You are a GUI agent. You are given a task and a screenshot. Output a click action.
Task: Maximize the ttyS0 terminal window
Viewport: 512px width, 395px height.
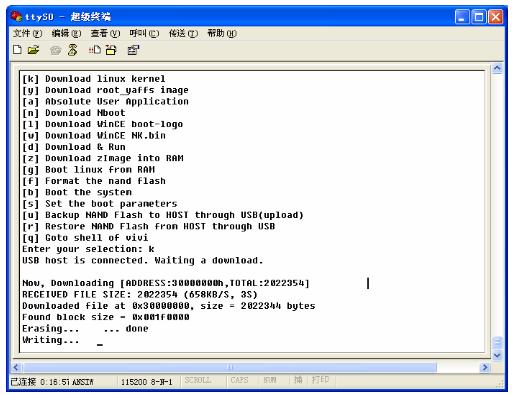pos(479,16)
